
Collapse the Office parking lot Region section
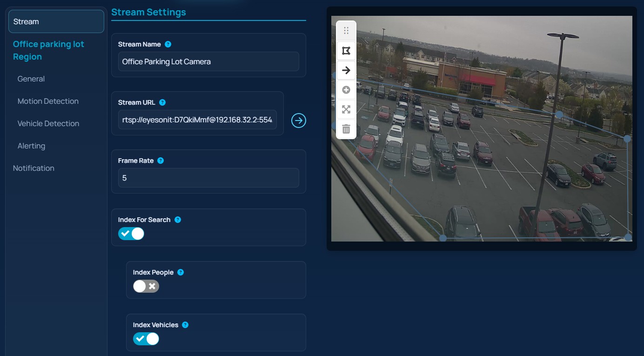pyautogui.click(x=48, y=50)
